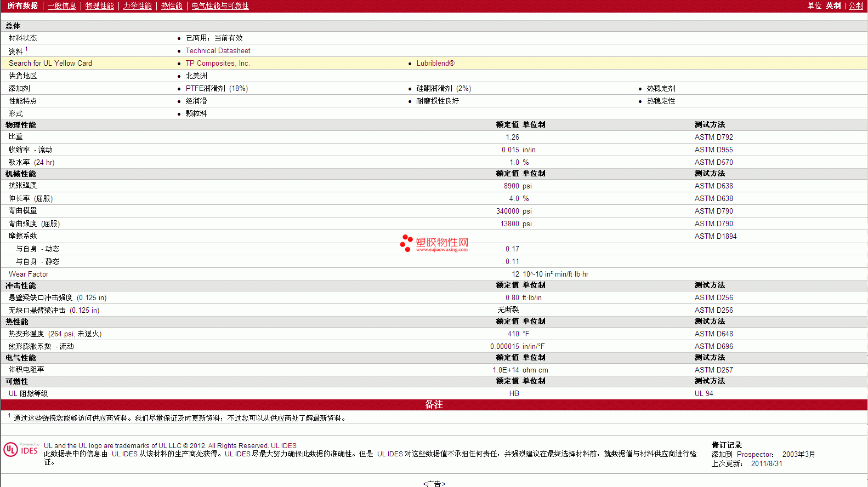Select ASTM D792 test method

click(713, 137)
